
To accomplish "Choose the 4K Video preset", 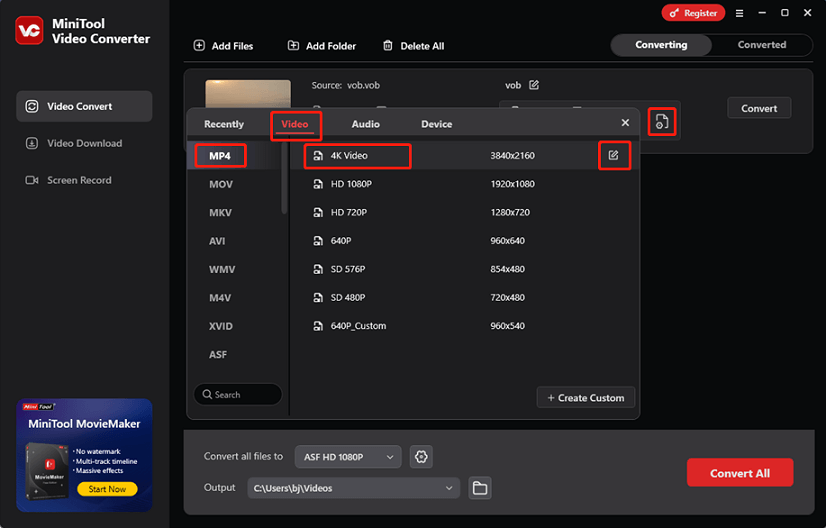I will tap(465, 155).
